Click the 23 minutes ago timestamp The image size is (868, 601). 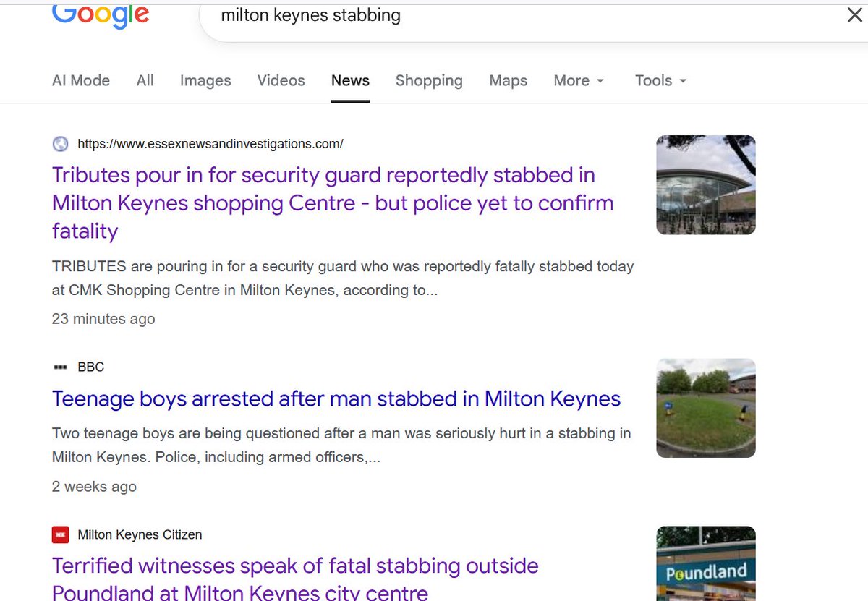click(x=103, y=319)
